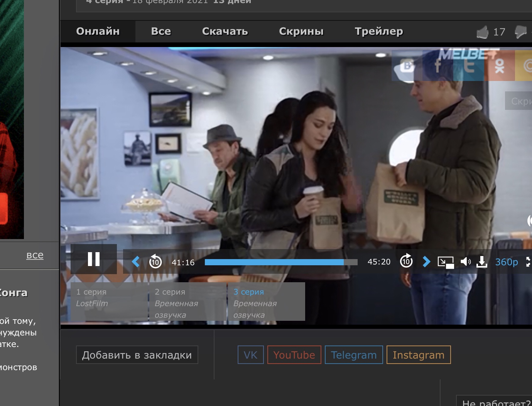Click the like count 17
This screenshot has width=532, height=406.
[x=499, y=32]
